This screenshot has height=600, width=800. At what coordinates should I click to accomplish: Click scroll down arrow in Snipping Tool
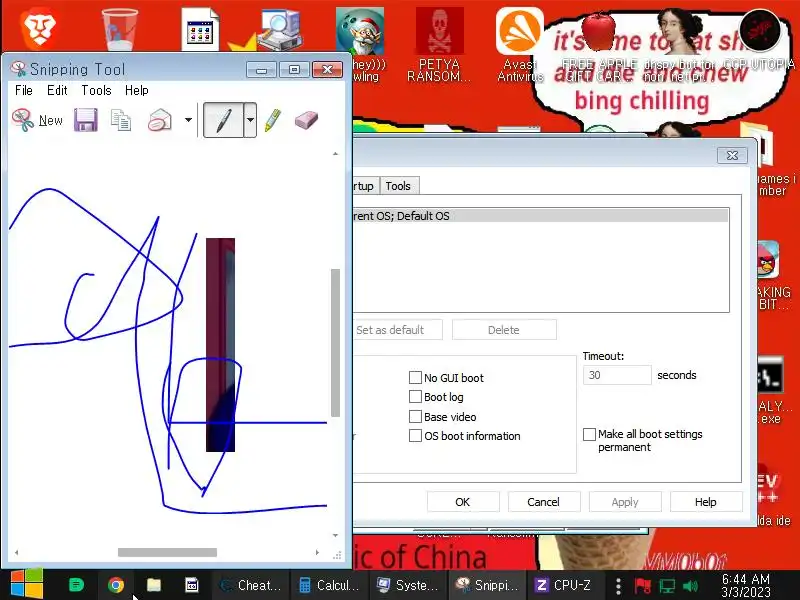click(335, 535)
